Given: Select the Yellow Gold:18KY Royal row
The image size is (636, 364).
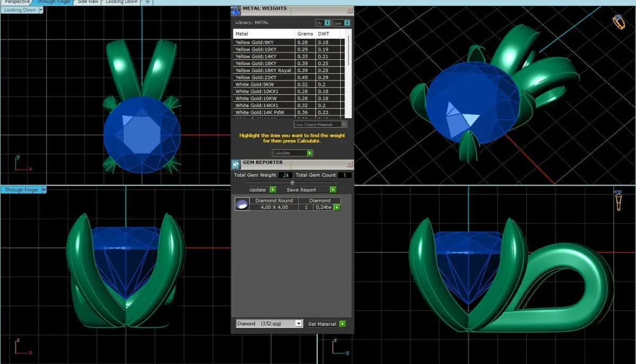Looking at the screenshot, I should pos(289,70).
